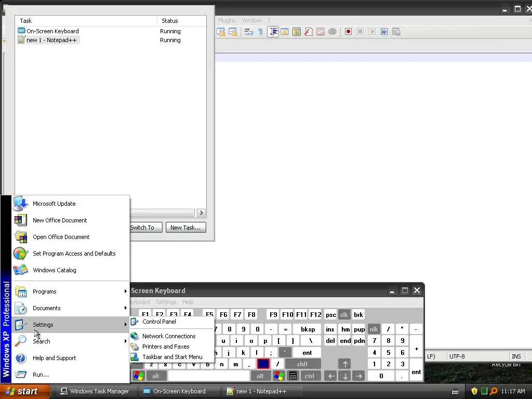Open Network Connections from Settings submenu
Viewport: 532px width, 399px height.
pos(172,336)
